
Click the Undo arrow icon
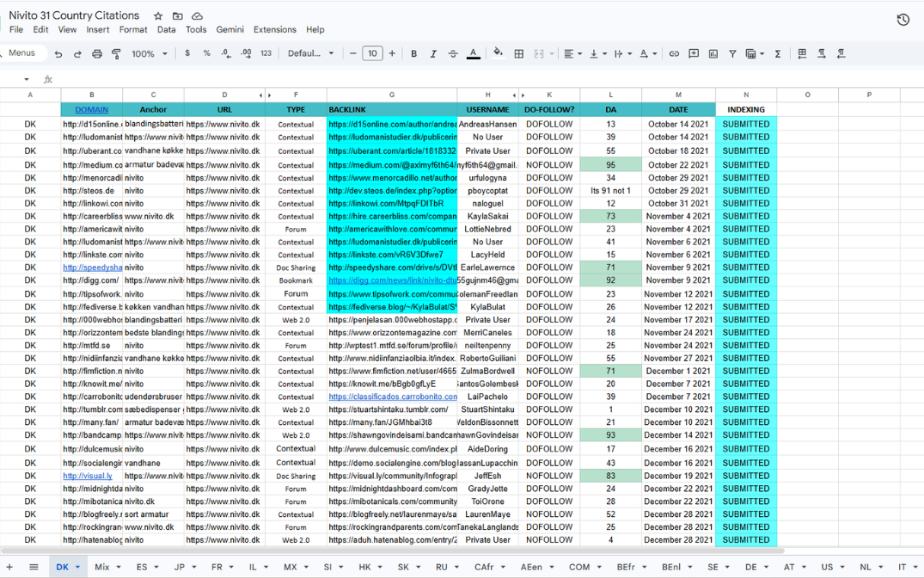point(58,53)
